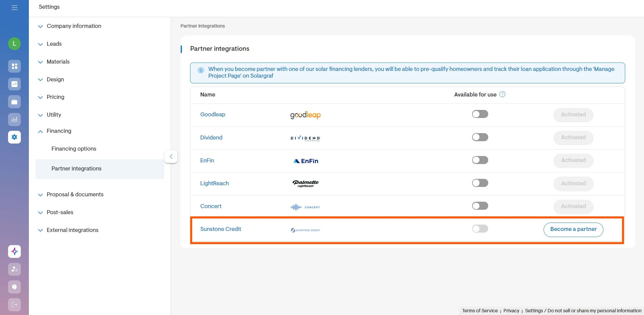Click the Concert waveform logo
The height and width of the screenshot is (315, 644).
pos(305,207)
